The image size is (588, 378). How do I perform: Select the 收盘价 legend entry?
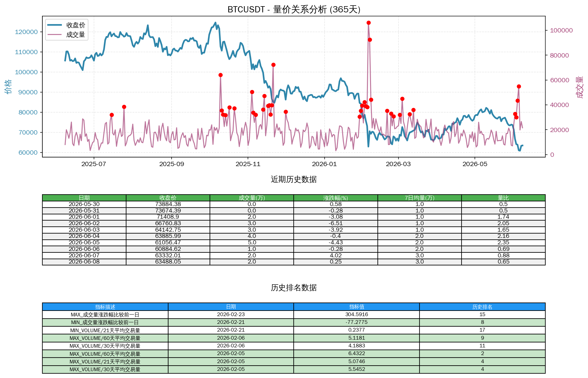point(66,25)
